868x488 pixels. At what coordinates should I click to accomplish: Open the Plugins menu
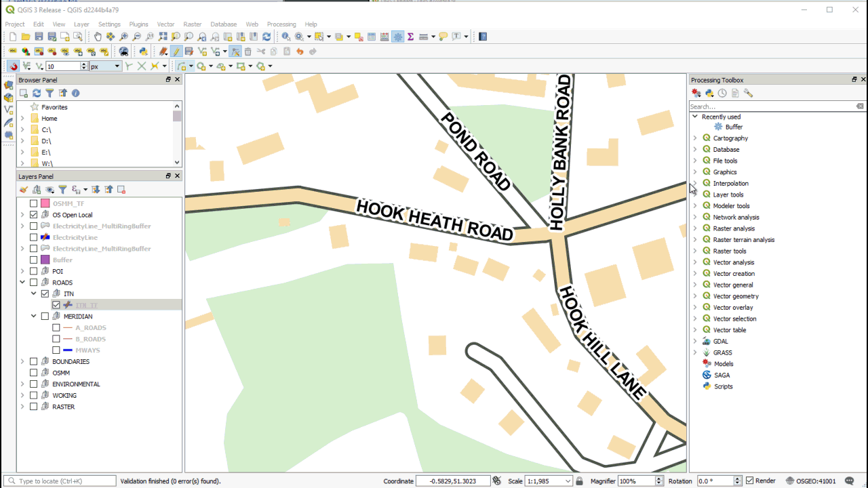click(x=139, y=24)
